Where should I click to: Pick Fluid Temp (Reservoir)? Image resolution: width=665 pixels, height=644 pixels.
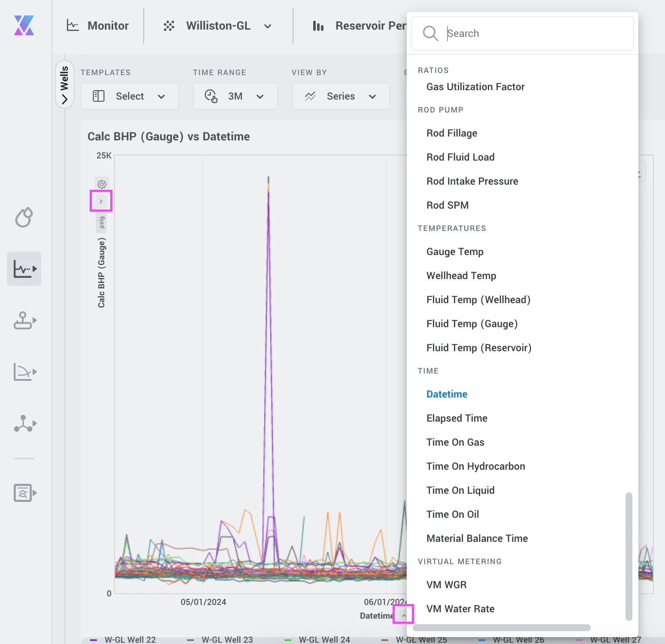pyautogui.click(x=479, y=348)
